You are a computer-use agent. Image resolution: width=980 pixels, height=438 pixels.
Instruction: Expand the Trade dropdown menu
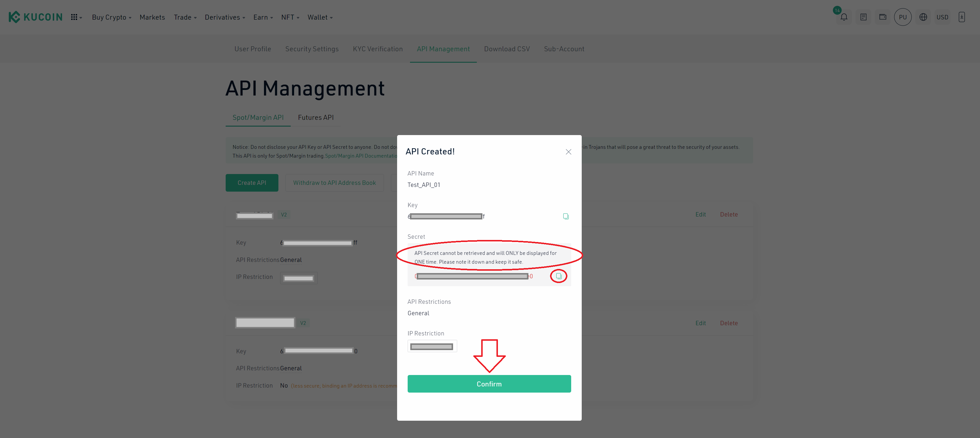point(185,17)
